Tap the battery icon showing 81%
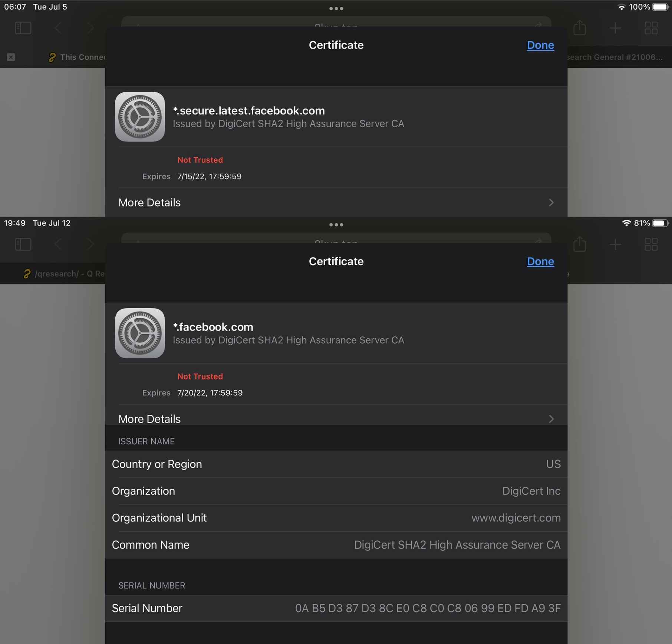The width and height of the screenshot is (672, 644). click(661, 223)
